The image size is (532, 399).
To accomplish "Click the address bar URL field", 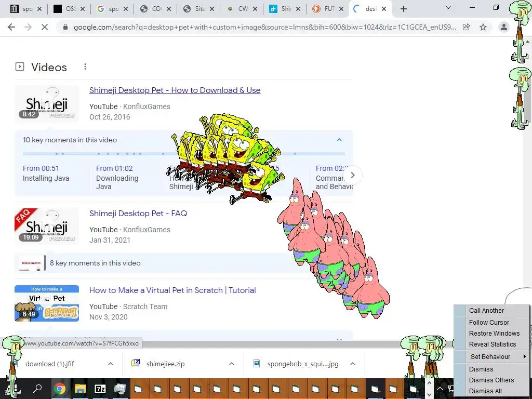I will 264,27.
